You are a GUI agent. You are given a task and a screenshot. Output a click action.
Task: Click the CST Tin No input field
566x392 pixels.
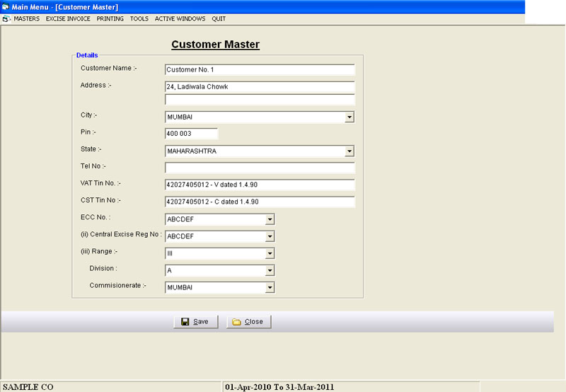click(260, 202)
